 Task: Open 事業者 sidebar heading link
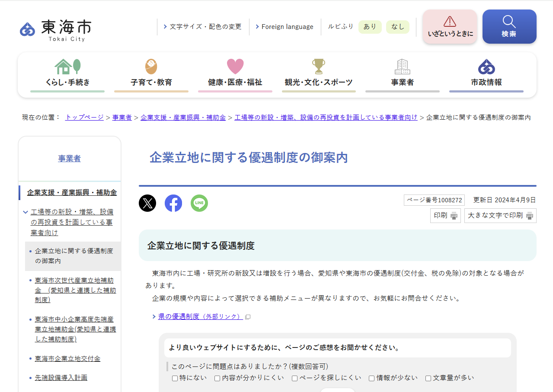coord(69,159)
